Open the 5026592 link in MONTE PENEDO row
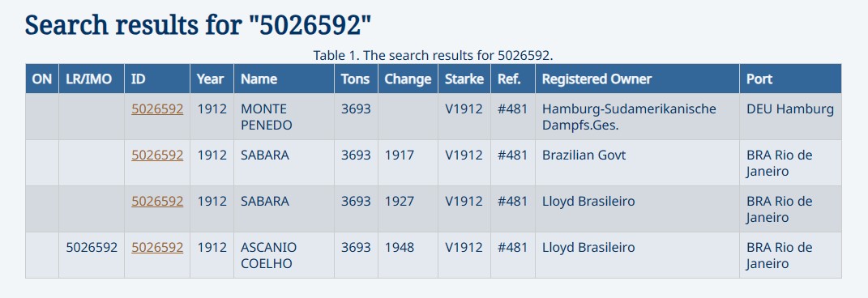 pyautogui.click(x=157, y=109)
